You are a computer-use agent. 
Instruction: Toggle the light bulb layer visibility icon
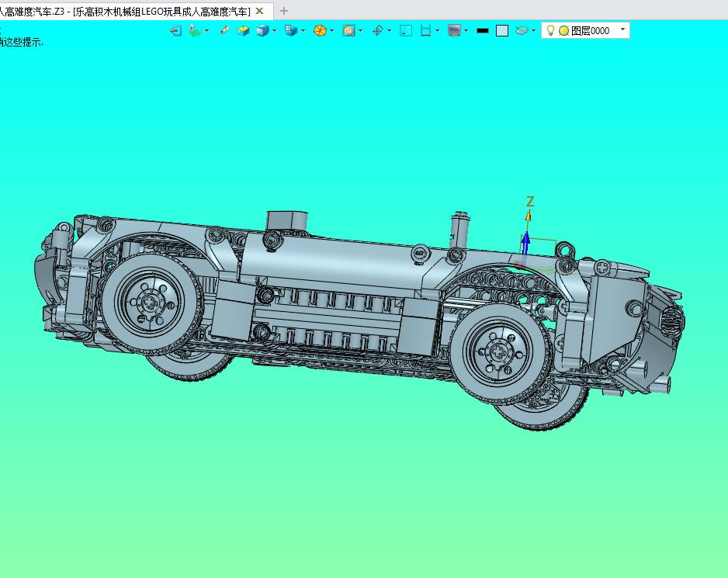click(x=550, y=30)
